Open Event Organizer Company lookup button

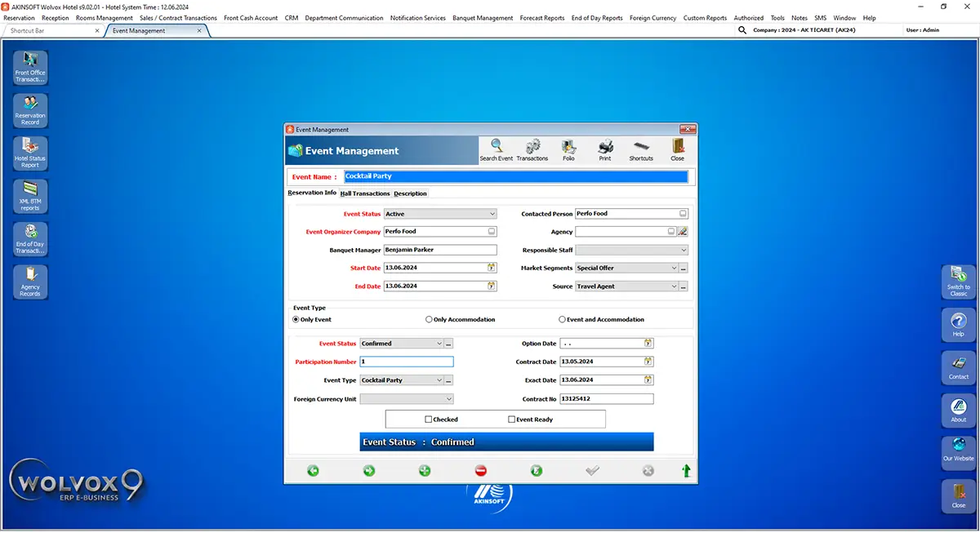pyautogui.click(x=492, y=232)
